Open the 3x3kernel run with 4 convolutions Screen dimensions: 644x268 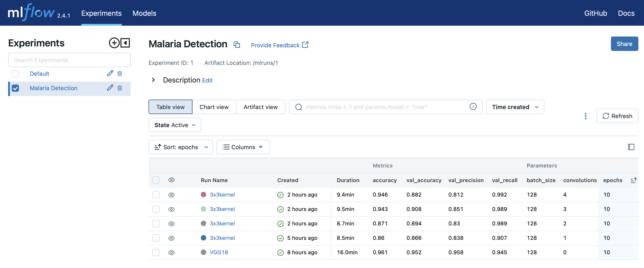pos(222,195)
